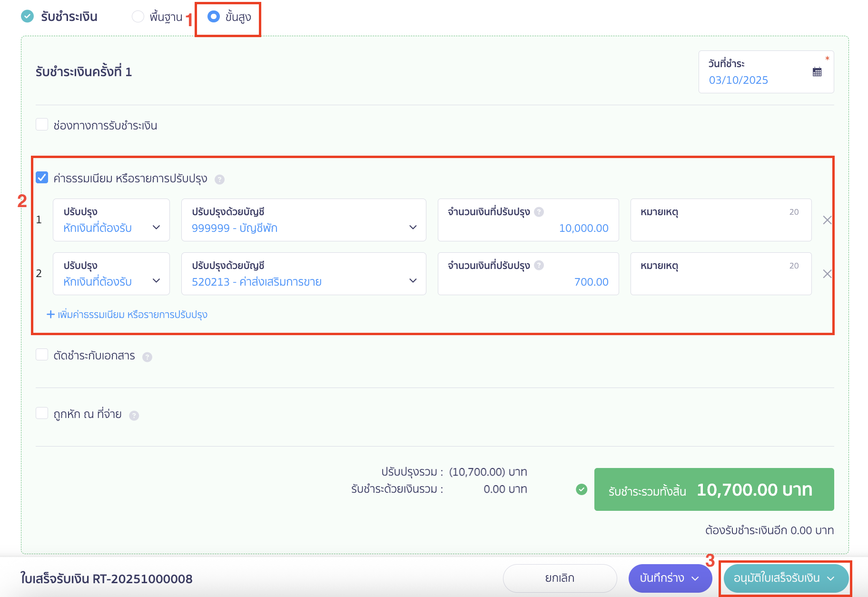Enable the ช่องทางการรับชำระเงิน checkbox
The width and height of the screenshot is (868, 597).
[42, 125]
